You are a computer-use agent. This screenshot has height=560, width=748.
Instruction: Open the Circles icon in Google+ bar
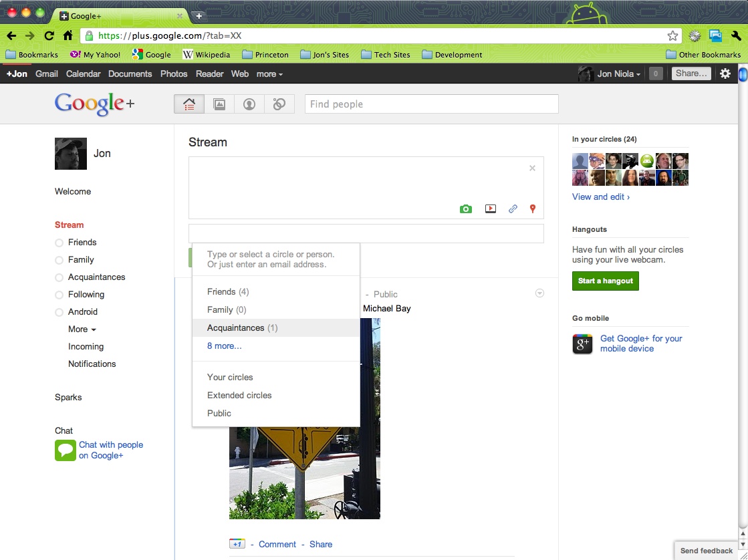pos(279,104)
